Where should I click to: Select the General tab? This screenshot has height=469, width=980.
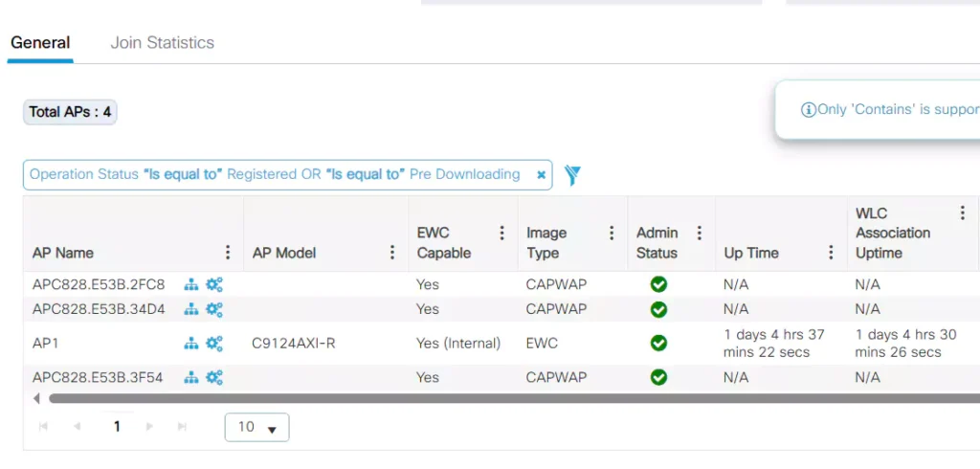(x=40, y=43)
